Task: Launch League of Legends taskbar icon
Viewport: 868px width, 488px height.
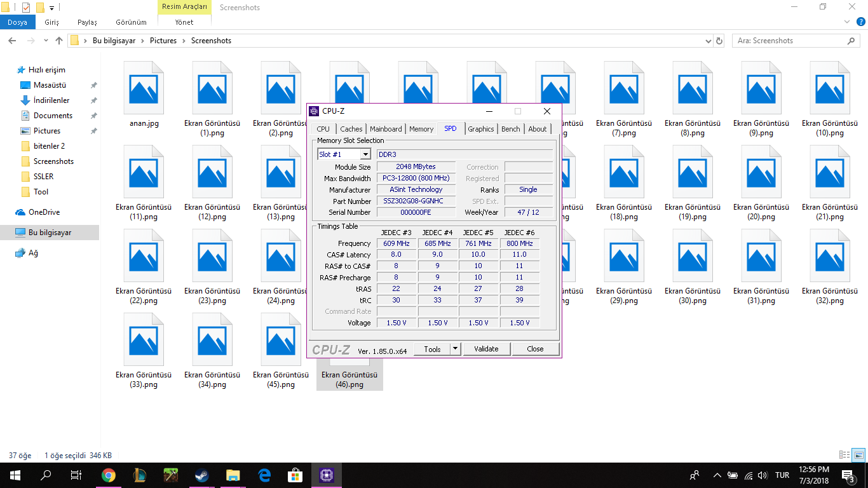Action: coord(140,475)
